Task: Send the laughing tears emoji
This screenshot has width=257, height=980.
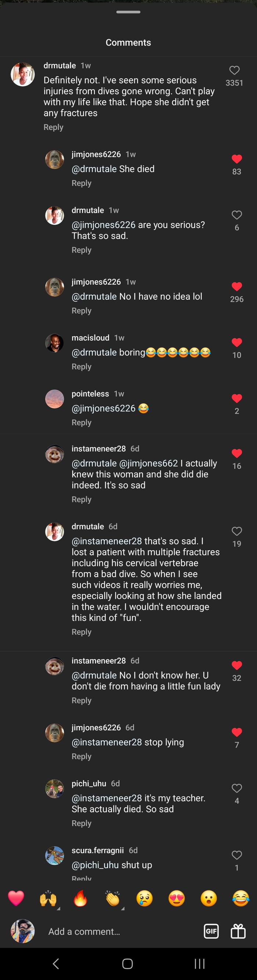Action: pyautogui.click(x=240, y=898)
